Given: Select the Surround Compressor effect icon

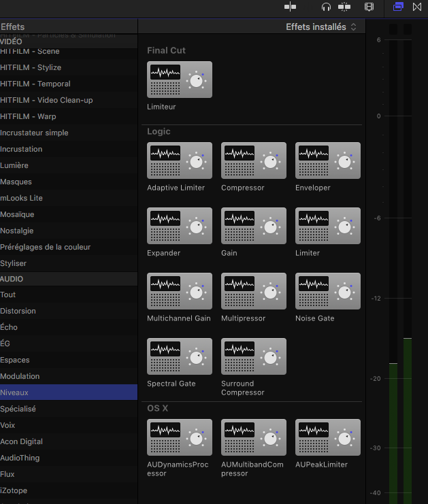Looking at the screenshot, I should click(254, 356).
